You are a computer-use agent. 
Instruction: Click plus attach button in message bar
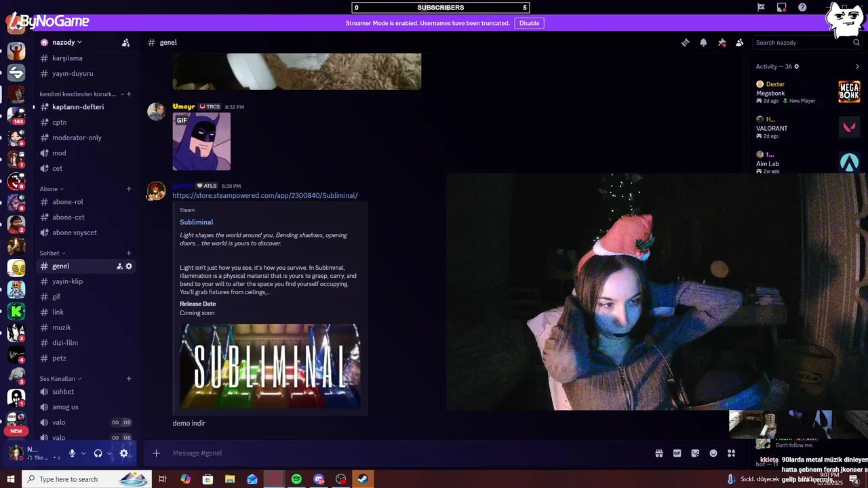click(157, 453)
